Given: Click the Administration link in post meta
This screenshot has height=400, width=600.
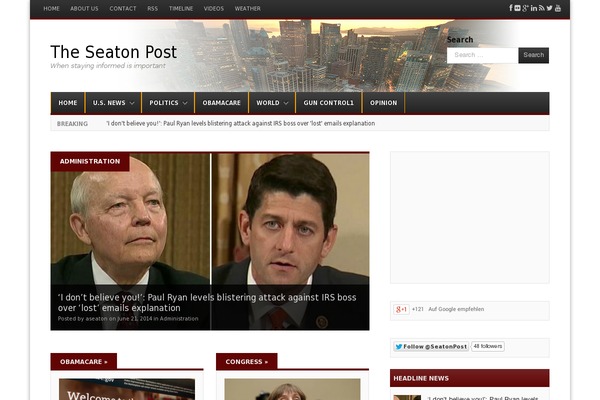Looking at the screenshot, I should [x=179, y=318].
